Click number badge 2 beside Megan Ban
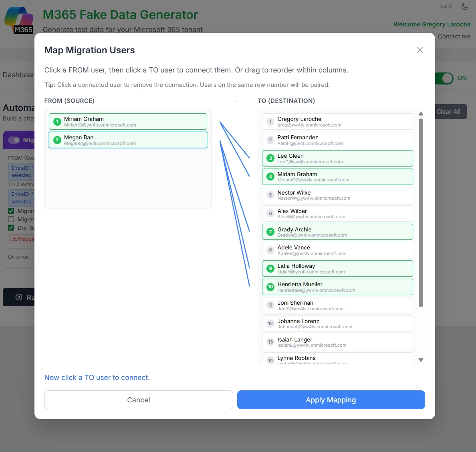 point(57,140)
